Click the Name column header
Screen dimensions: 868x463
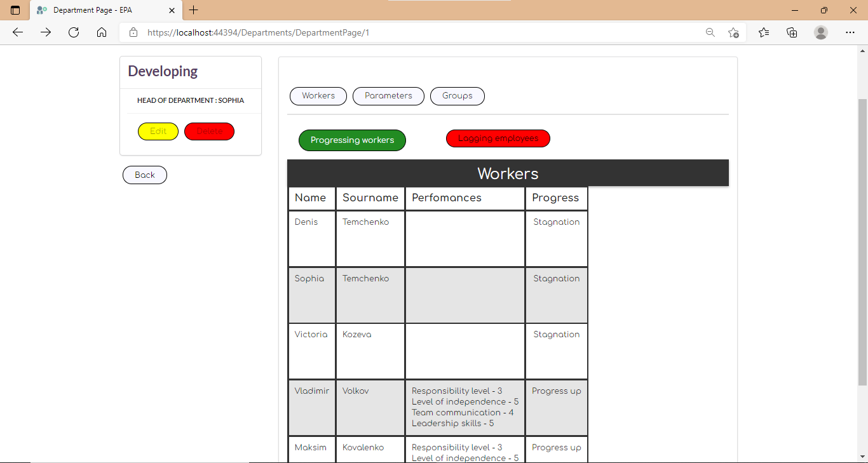[311, 198]
